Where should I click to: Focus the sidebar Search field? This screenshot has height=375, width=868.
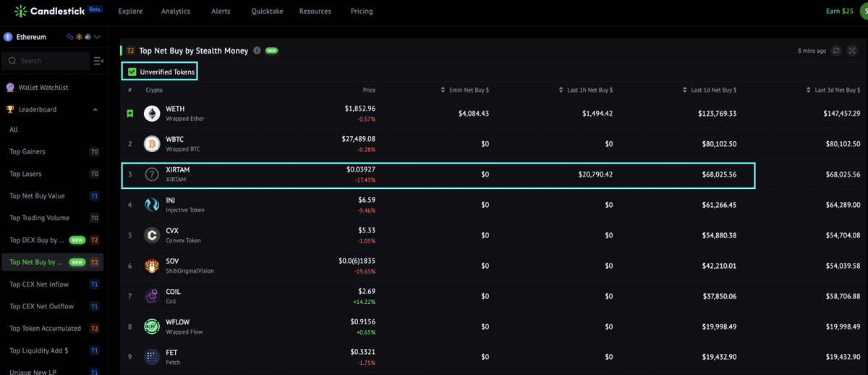click(x=46, y=61)
